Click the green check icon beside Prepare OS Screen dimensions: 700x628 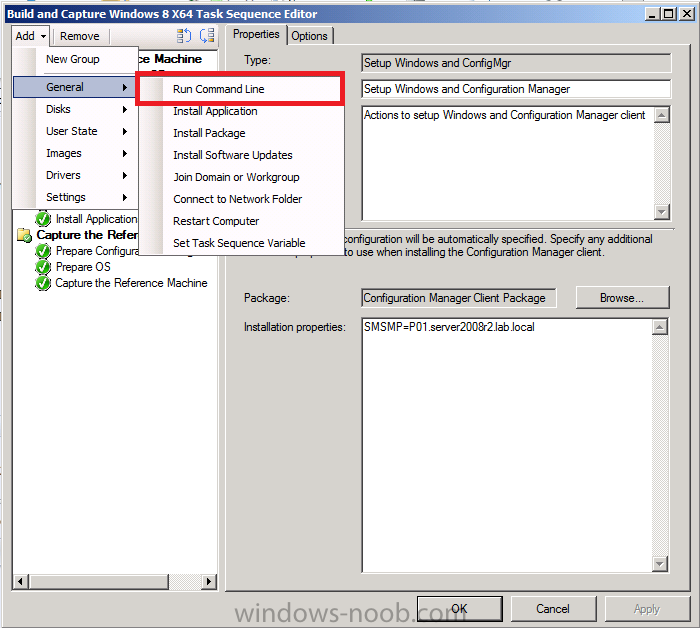[x=43, y=267]
